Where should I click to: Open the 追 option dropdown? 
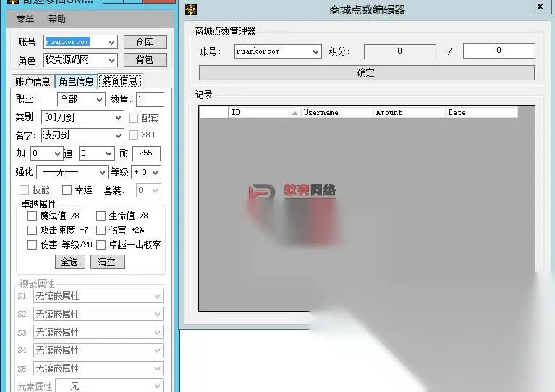(x=109, y=153)
